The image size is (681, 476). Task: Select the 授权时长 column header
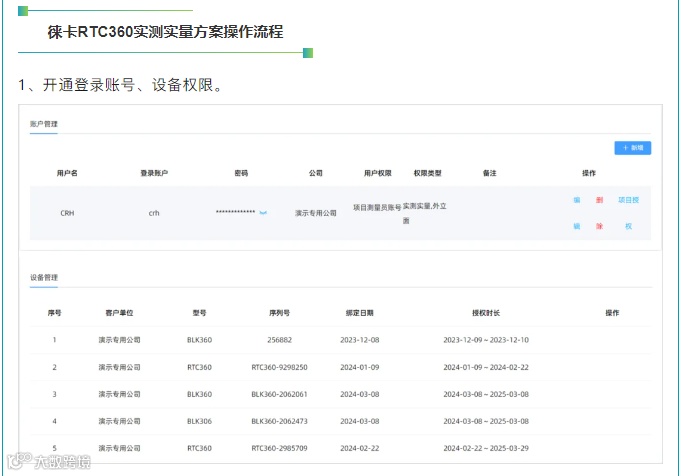pos(486,313)
